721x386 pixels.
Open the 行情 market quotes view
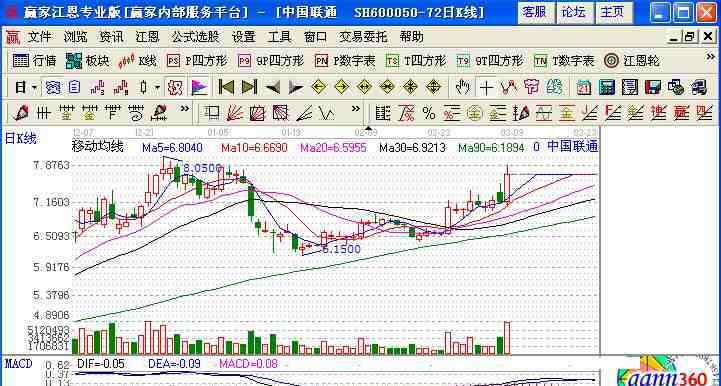point(34,61)
